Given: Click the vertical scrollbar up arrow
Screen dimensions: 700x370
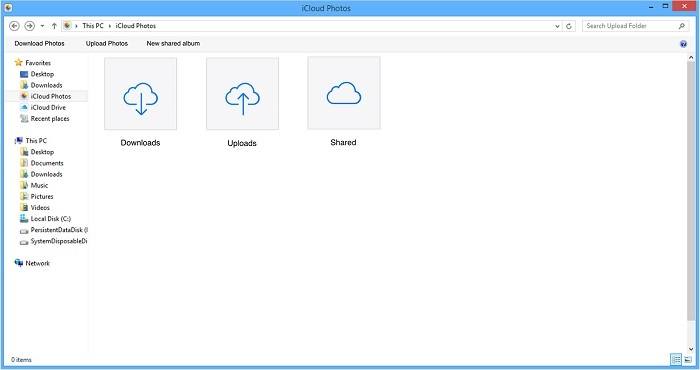Looking at the screenshot, I should click(x=691, y=58).
